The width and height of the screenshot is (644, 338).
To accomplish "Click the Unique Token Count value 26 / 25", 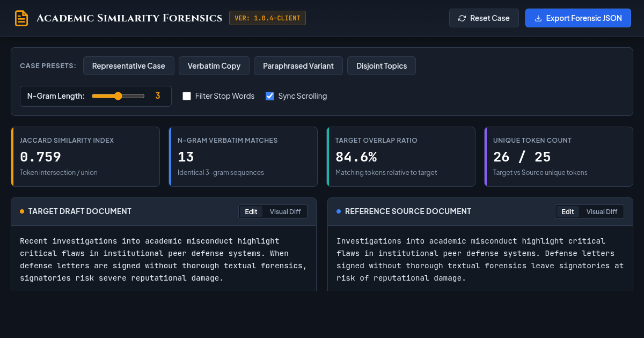I will 522,157.
